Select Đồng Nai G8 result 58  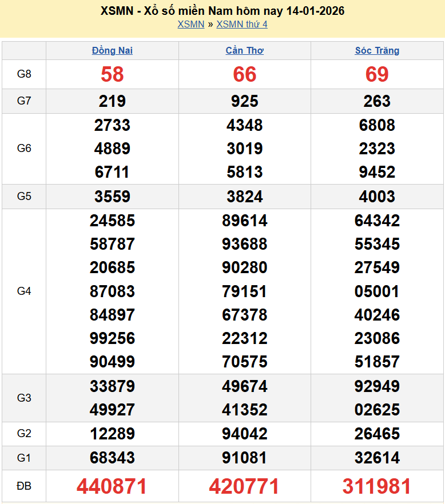(112, 74)
